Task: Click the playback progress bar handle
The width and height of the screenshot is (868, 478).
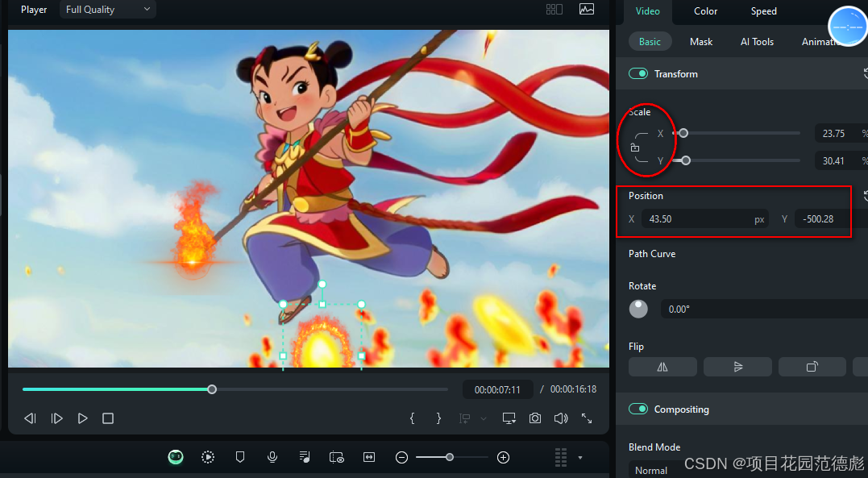Action: 212,389
